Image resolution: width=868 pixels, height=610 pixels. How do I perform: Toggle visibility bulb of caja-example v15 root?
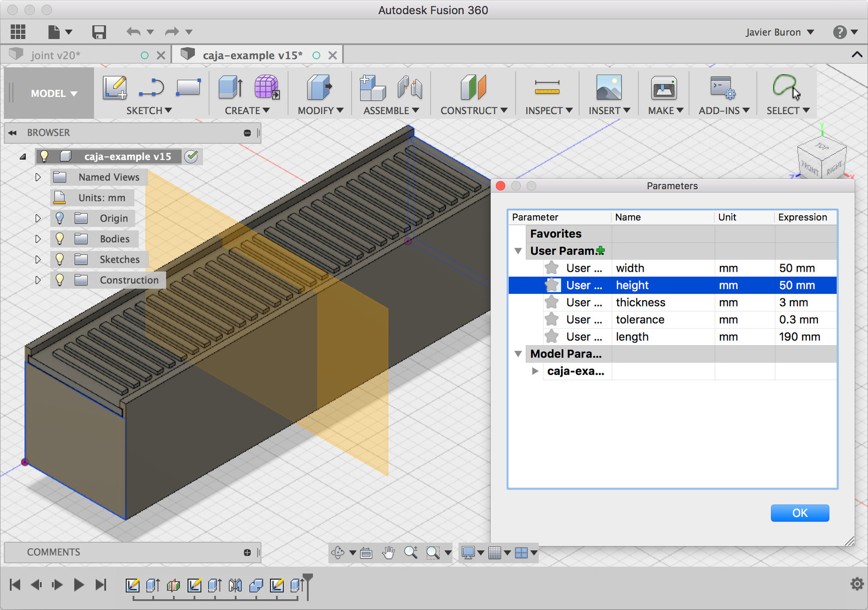tap(44, 156)
